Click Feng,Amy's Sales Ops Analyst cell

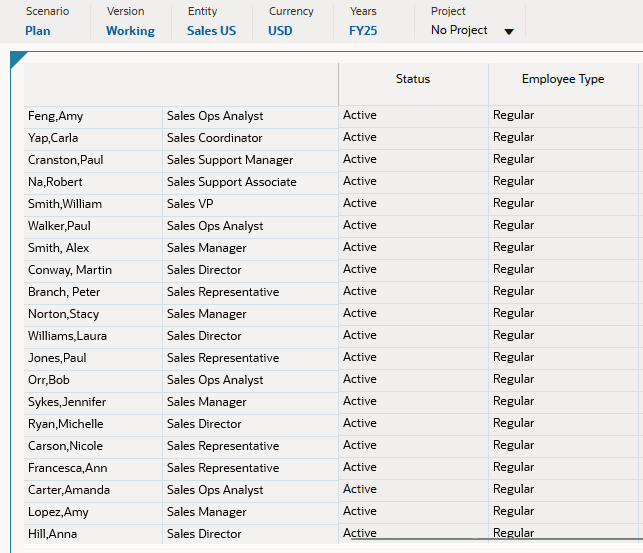(x=251, y=116)
